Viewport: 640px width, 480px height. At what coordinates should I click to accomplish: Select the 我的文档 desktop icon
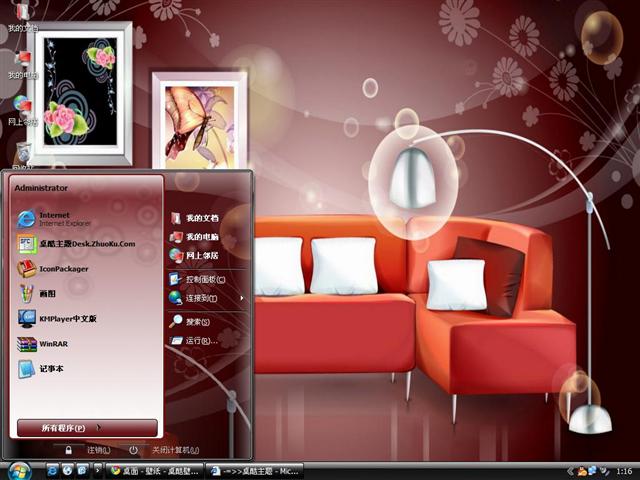point(23,18)
